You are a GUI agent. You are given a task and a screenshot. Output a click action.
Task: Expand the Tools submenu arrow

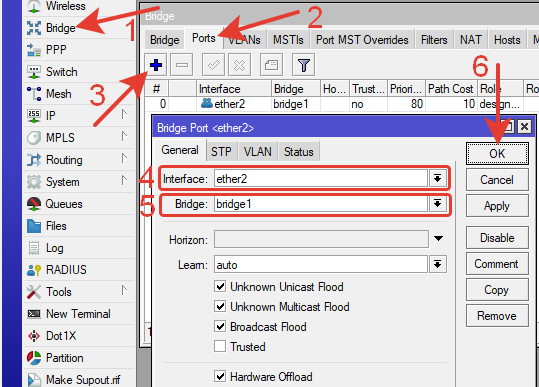point(124,290)
